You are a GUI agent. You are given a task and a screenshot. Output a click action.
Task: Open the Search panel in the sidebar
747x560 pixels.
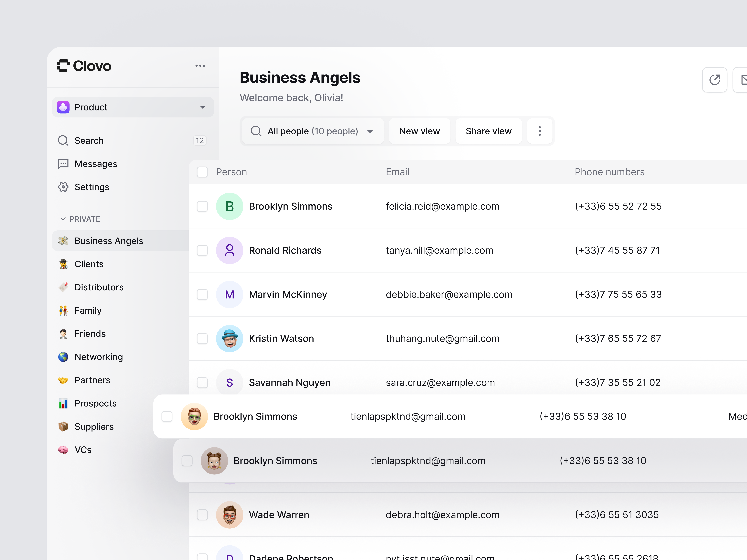pos(89,140)
